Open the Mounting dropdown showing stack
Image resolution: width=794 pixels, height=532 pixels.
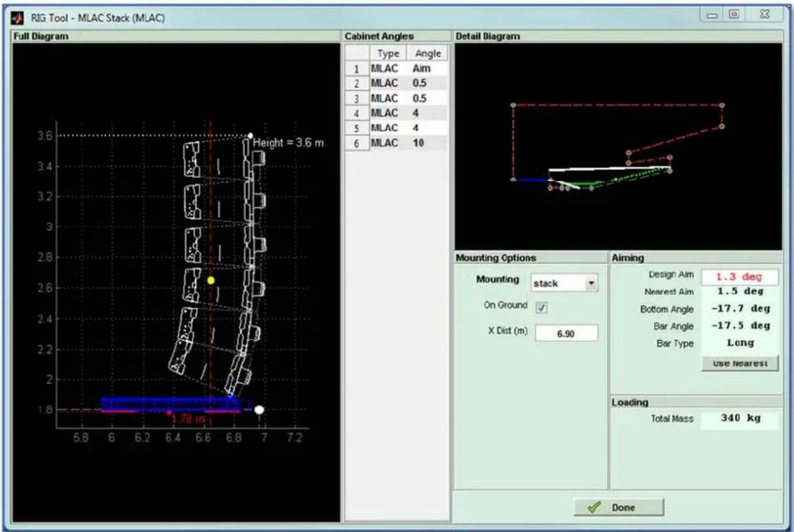[564, 283]
